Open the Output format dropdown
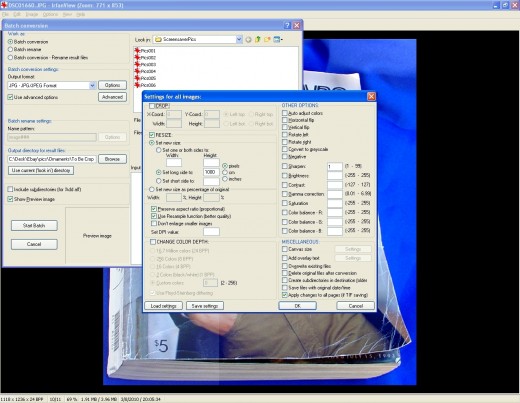The width and height of the screenshot is (520, 403). coord(92,85)
